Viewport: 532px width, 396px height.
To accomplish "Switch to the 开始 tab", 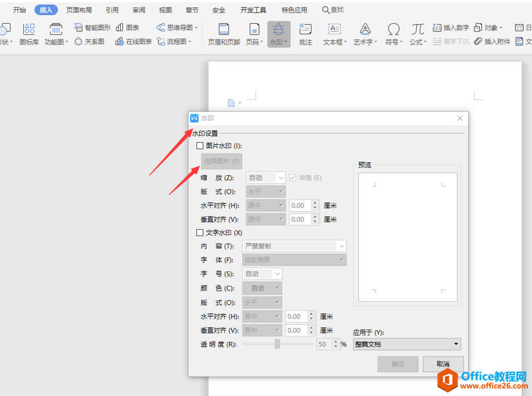I will click(19, 10).
